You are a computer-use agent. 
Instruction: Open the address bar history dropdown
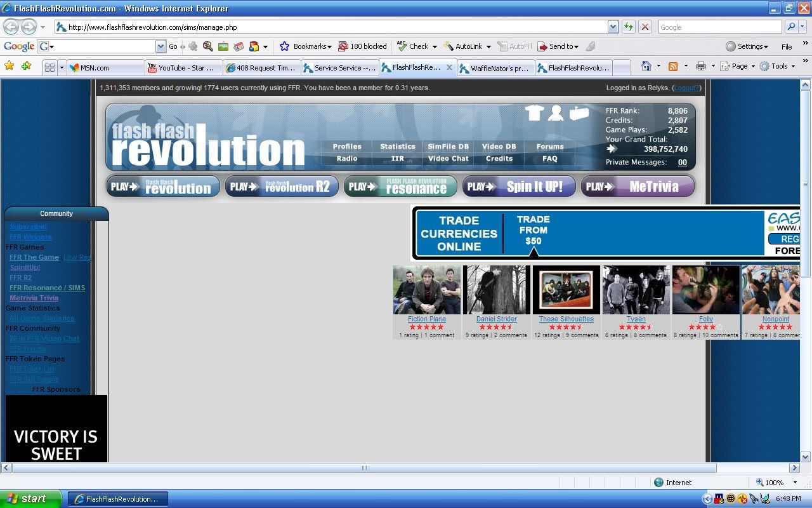point(613,27)
